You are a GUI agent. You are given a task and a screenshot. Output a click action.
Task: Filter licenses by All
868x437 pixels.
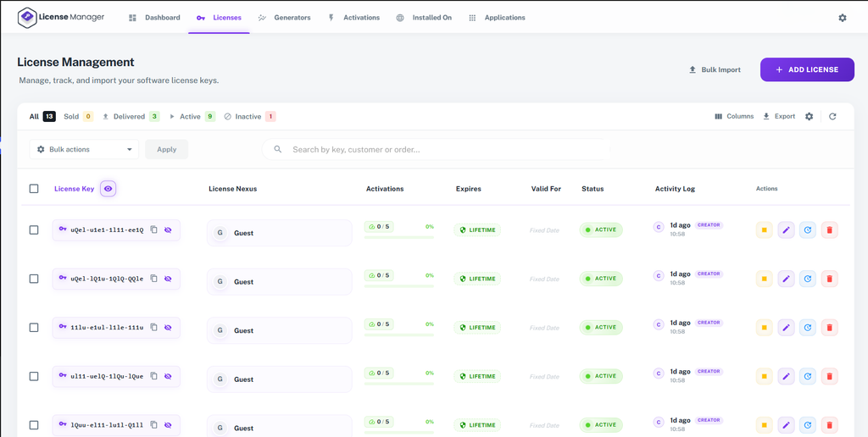(42, 116)
